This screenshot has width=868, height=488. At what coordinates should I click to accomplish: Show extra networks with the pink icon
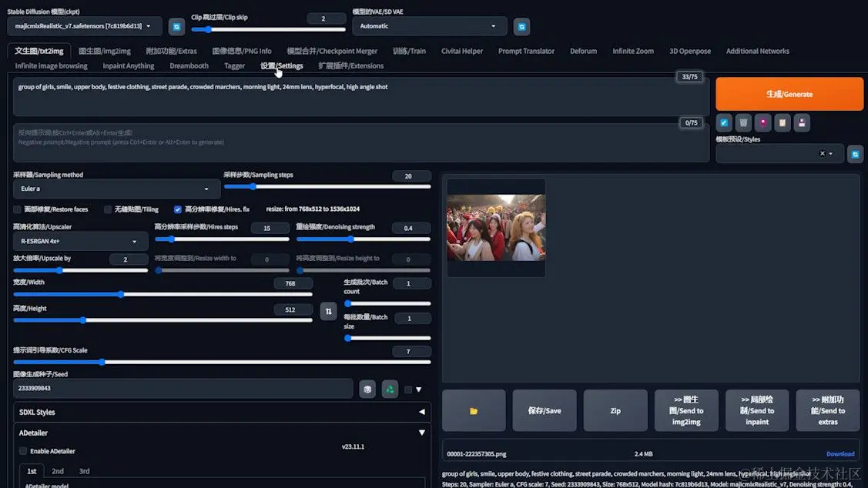(762, 123)
